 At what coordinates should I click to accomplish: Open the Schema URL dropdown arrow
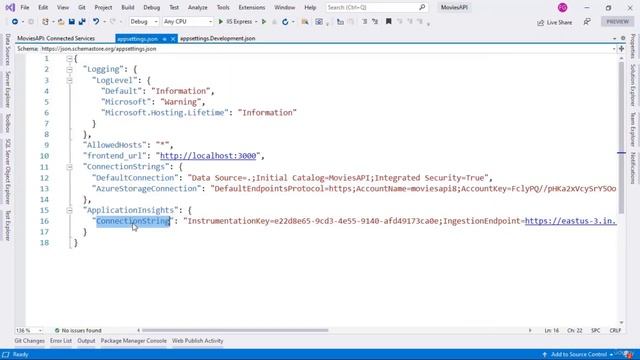(613, 49)
